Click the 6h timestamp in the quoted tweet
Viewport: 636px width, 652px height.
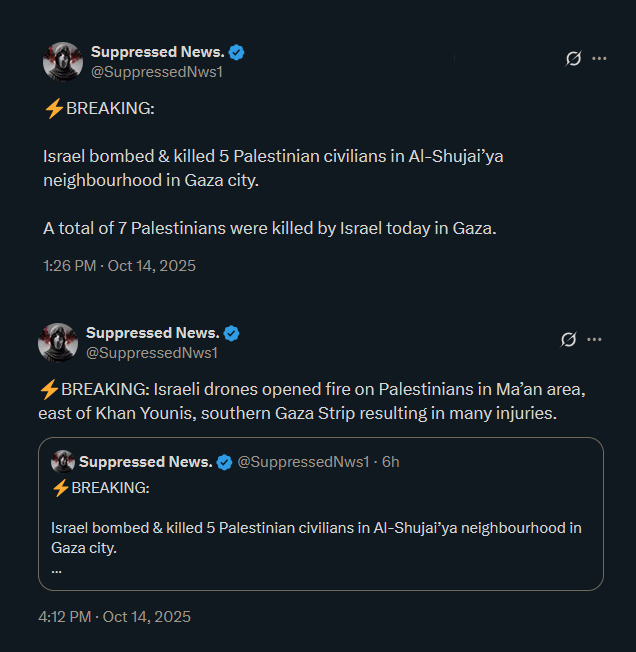point(390,462)
